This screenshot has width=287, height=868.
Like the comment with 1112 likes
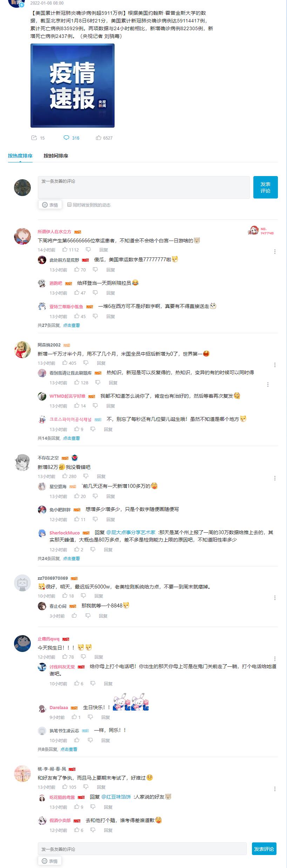tap(65, 250)
